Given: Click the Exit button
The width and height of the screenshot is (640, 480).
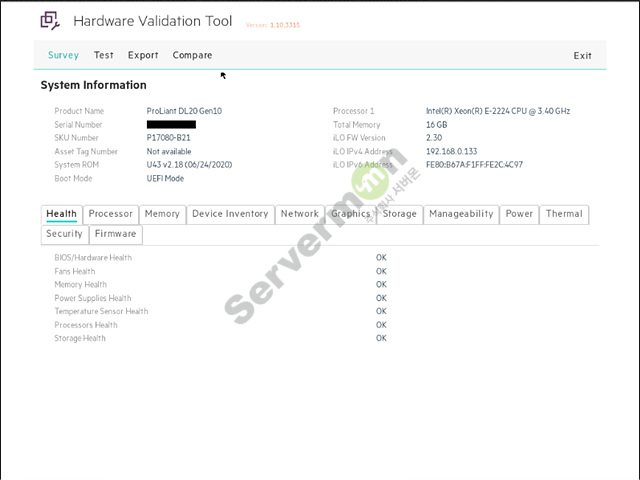Looking at the screenshot, I should pyautogui.click(x=582, y=56).
